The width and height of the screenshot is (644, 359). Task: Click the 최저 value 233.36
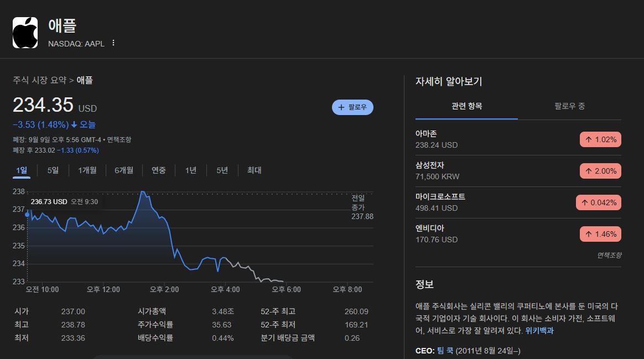coord(73,338)
